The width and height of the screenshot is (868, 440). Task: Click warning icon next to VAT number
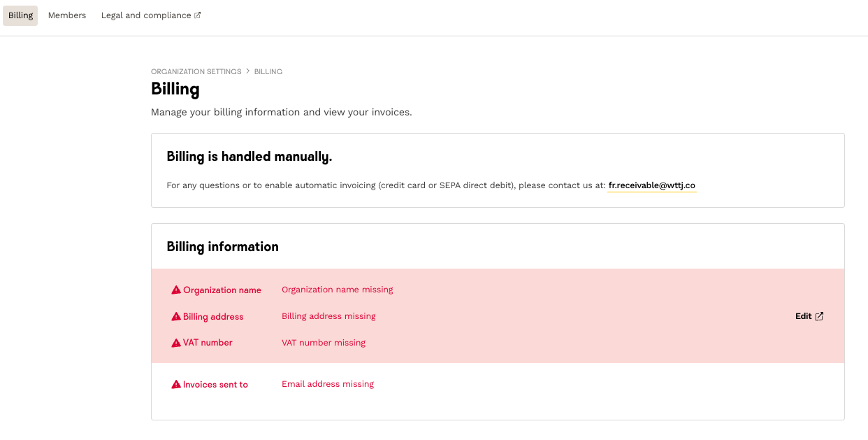click(x=176, y=343)
